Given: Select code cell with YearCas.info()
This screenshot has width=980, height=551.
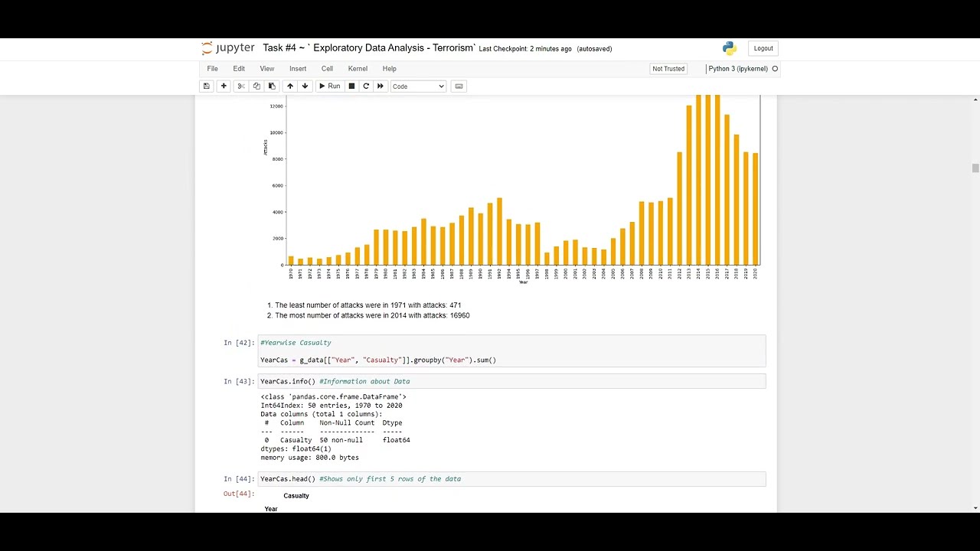Looking at the screenshot, I should click(x=511, y=381).
